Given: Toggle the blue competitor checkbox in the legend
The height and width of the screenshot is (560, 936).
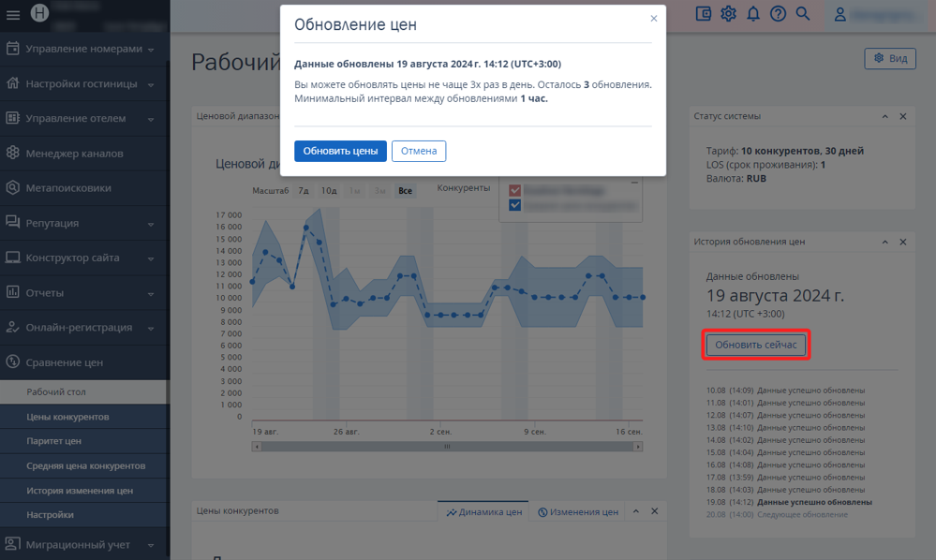Looking at the screenshot, I should click(515, 205).
